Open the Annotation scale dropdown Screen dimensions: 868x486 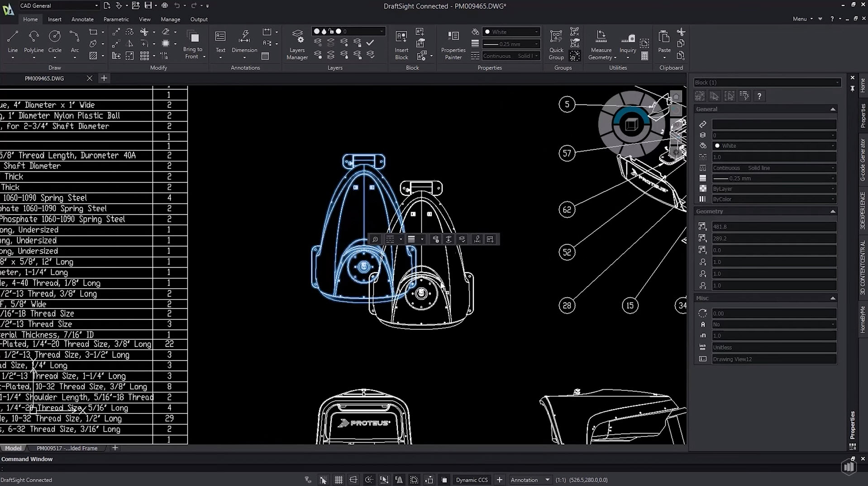[x=547, y=480]
